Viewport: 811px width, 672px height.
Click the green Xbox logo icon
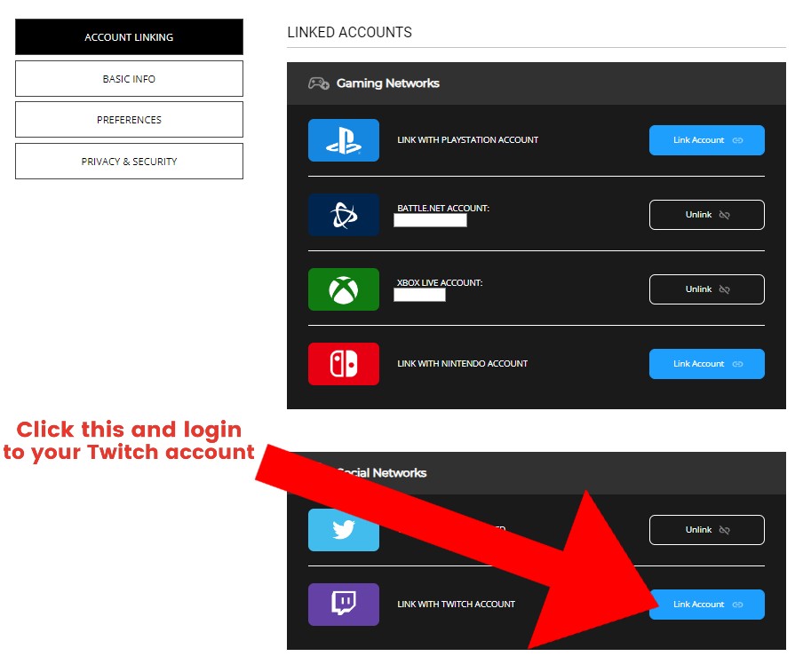pos(344,289)
